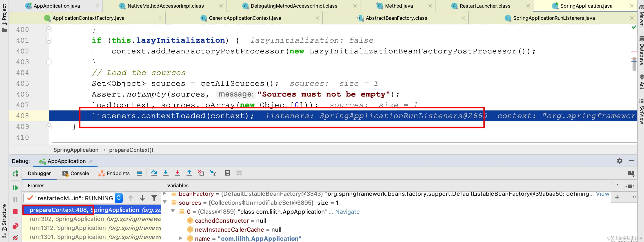Open debug panel settings gear
Viewport: 644px width, 242px height.
click(x=620, y=161)
